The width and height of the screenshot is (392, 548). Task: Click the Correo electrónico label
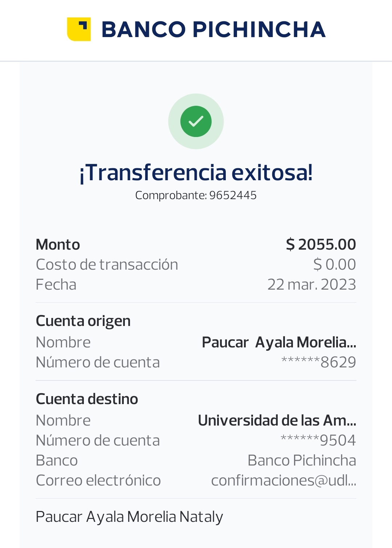point(98,480)
